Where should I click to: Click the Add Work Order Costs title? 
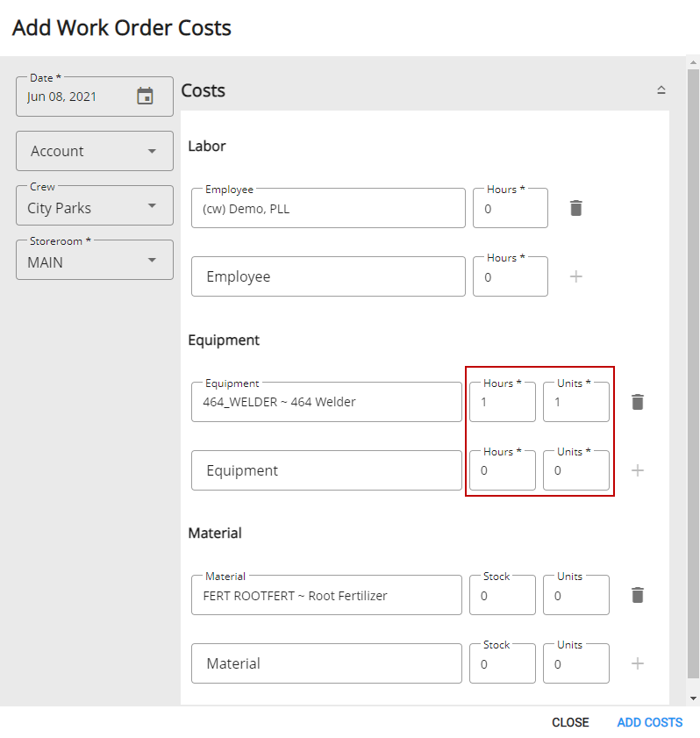pyautogui.click(x=122, y=28)
